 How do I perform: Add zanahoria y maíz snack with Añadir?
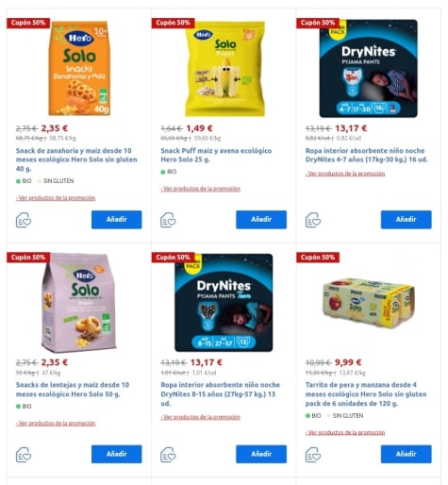117,220
